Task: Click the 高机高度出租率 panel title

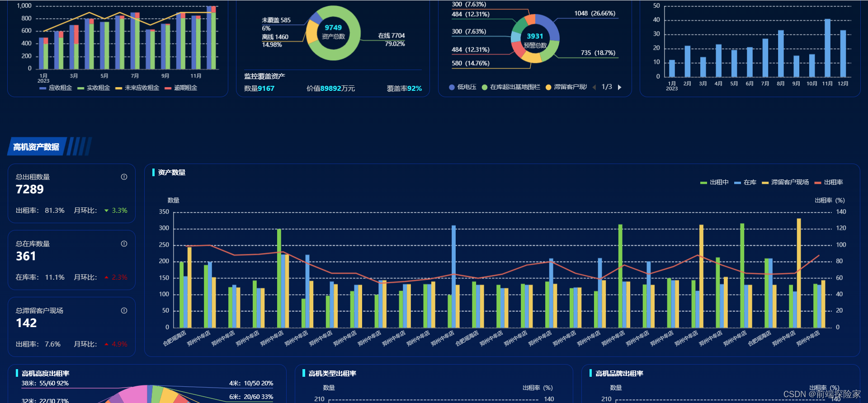Action: click(x=45, y=374)
